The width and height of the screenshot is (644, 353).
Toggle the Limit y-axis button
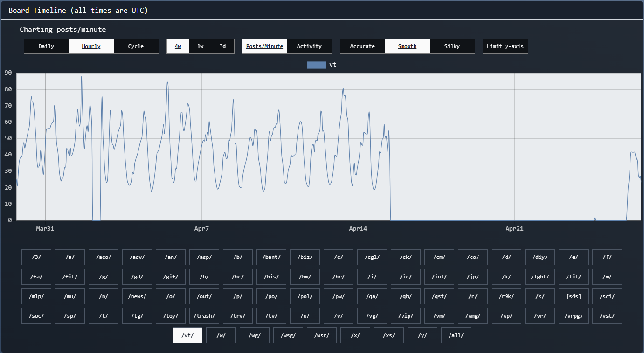(505, 46)
